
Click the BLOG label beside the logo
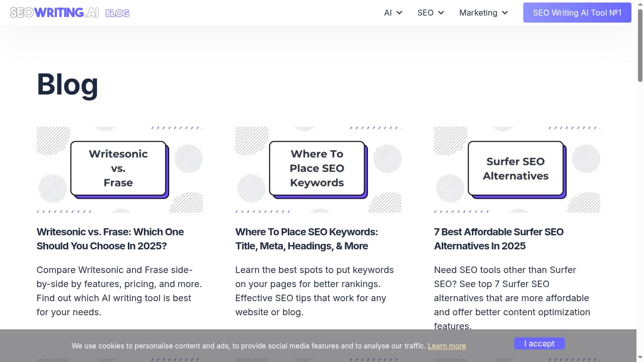(118, 13)
